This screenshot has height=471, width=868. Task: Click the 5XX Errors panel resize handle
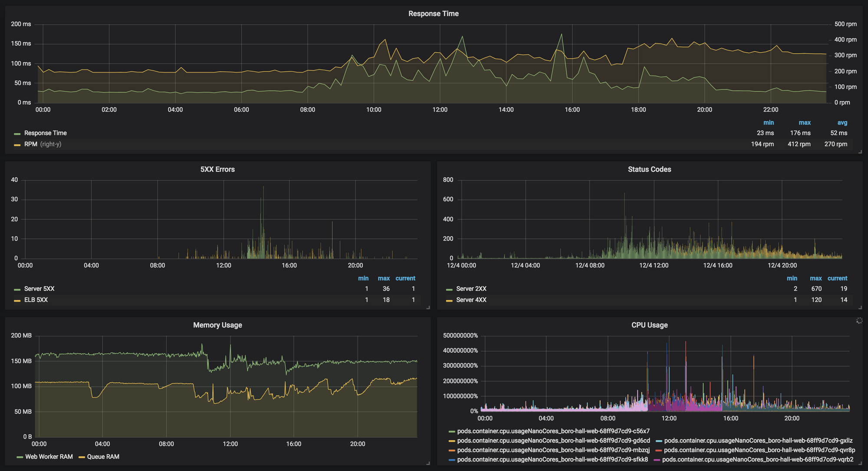coord(428,307)
